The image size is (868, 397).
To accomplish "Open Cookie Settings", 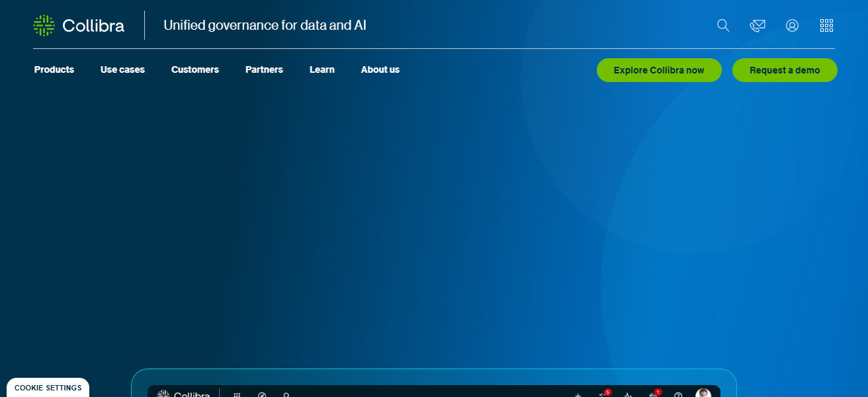I will pyautogui.click(x=47, y=387).
